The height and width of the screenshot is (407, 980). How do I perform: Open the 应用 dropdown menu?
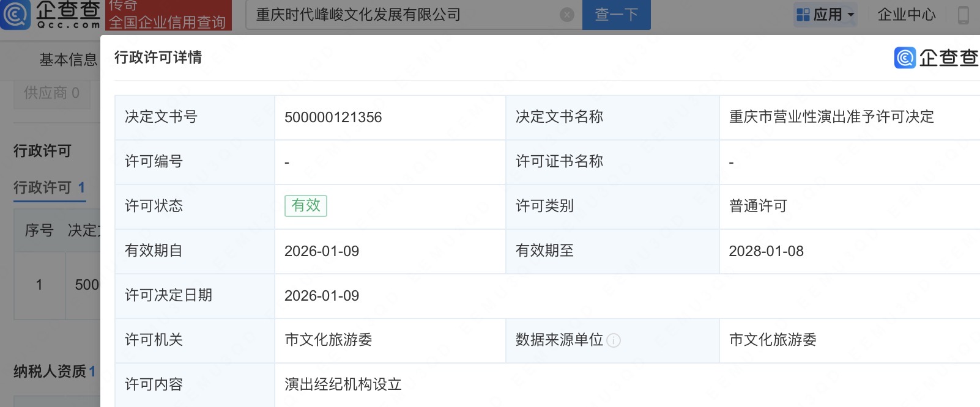(x=825, y=15)
